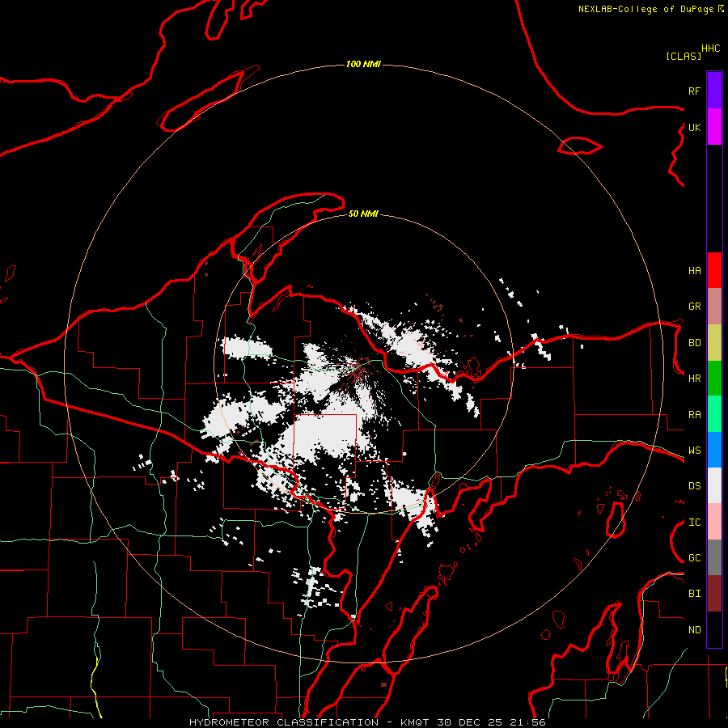Click the blue WS legend color swatch
Image resolution: width=728 pixels, height=728 pixels.
(714, 450)
